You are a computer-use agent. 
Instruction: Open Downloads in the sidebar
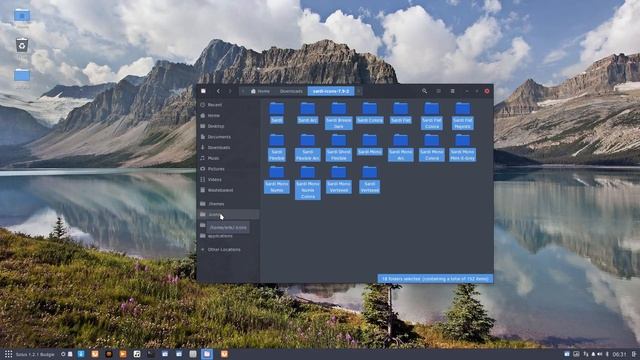point(228,147)
